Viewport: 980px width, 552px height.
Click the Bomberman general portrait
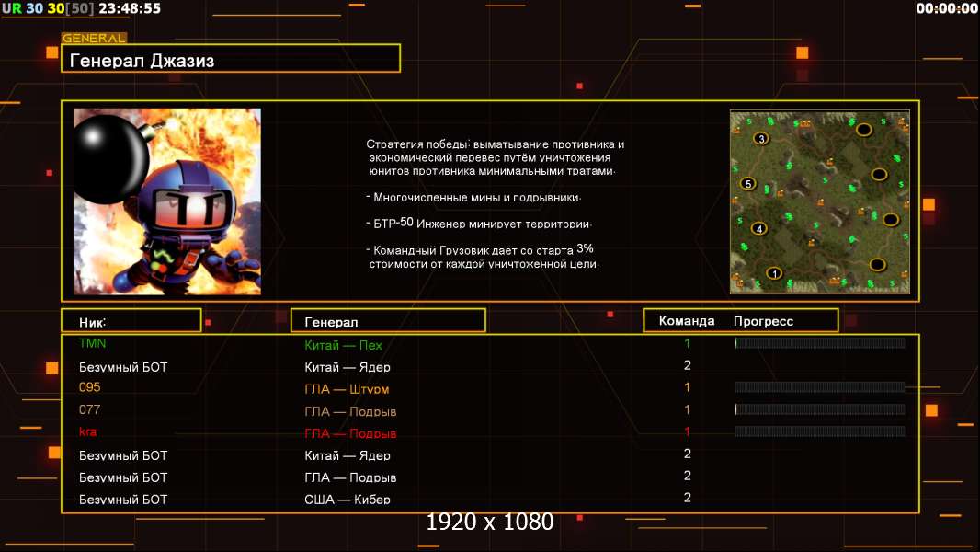(x=167, y=201)
